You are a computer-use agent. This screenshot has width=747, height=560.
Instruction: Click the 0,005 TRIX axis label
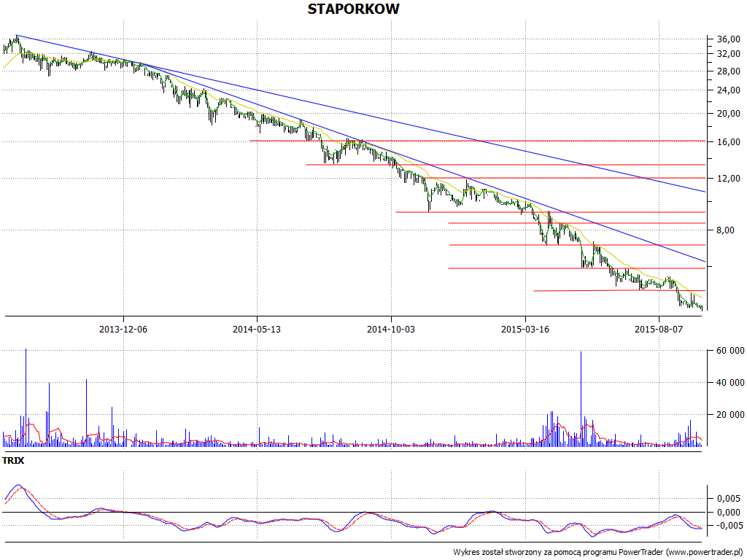click(x=729, y=499)
